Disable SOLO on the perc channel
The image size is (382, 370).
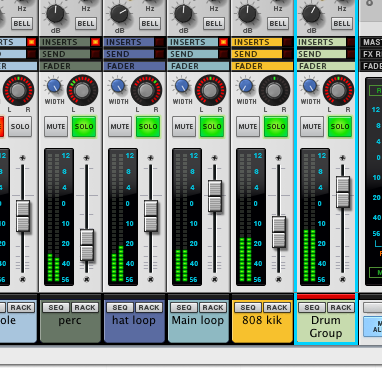[x=84, y=127]
